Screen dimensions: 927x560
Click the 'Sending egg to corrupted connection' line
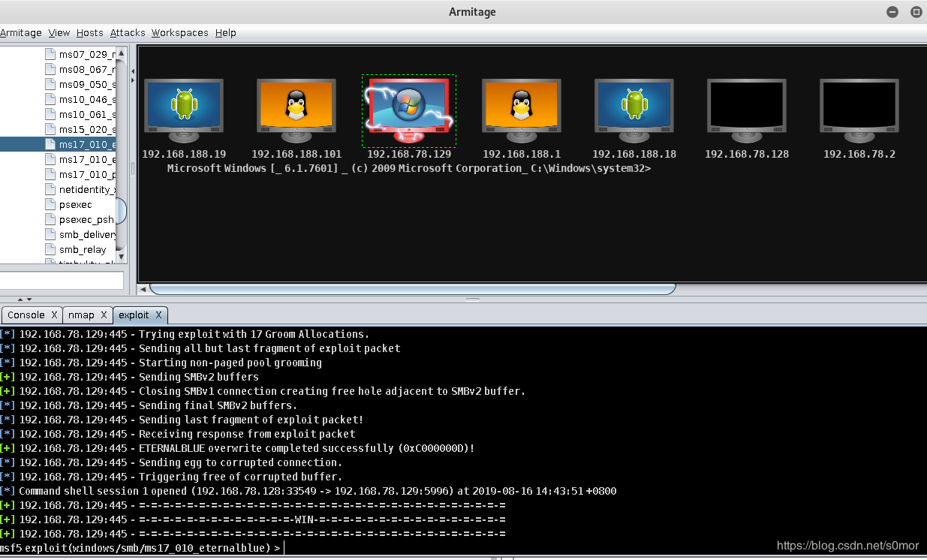coord(171,462)
